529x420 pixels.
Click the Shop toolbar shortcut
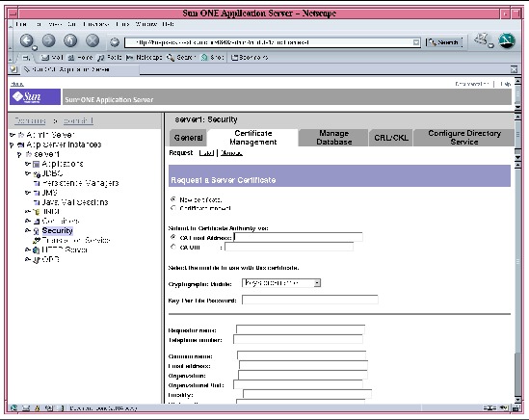pyautogui.click(x=213, y=58)
